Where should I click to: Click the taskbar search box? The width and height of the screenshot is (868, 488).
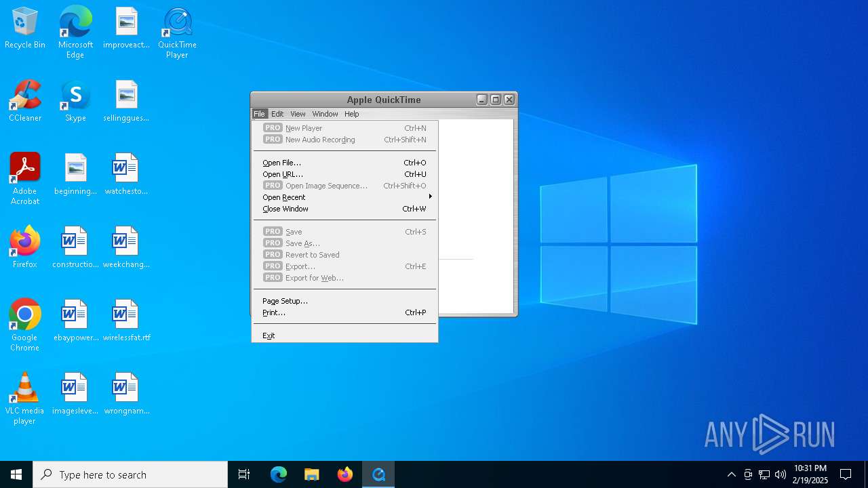coord(130,474)
